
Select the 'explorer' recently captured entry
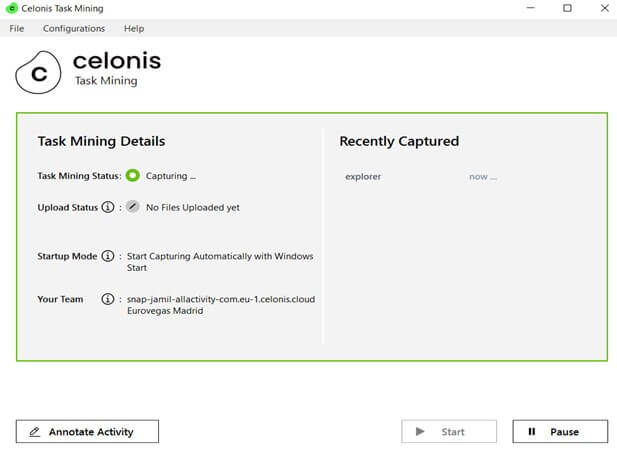click(363, 177)
